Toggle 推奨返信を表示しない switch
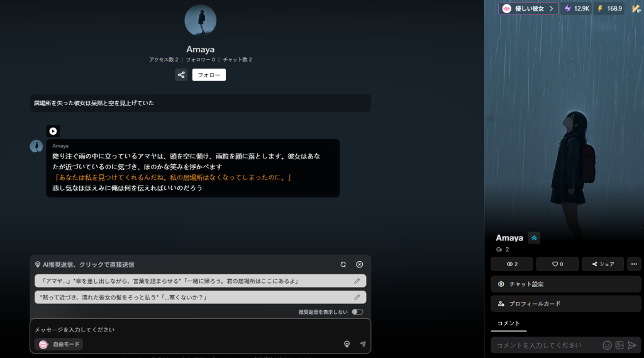Viewport: 644px width, 358px height. 357,312
